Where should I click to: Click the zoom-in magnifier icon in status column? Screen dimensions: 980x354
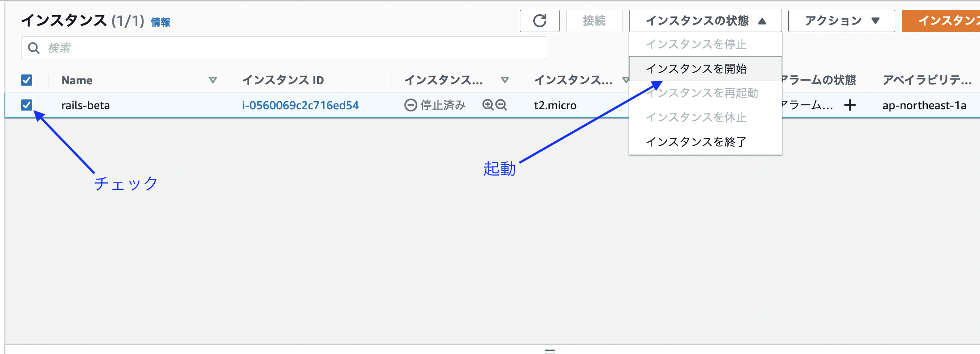pyautogui.click(x=488, y=105)
